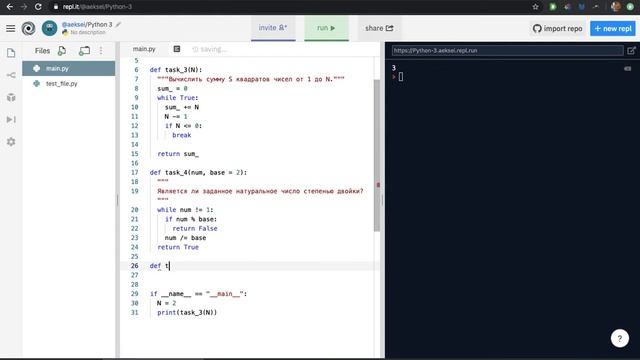Add a new folder

84,51
